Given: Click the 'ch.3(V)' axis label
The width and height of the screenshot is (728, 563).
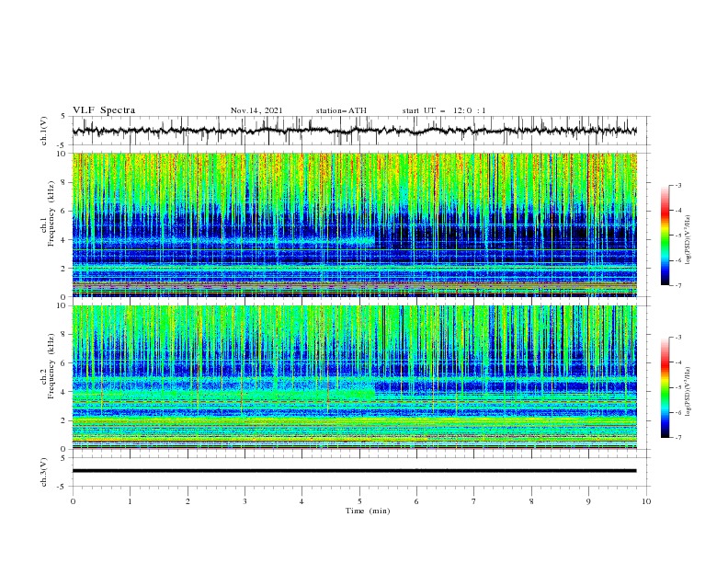Looking at the screenshot, I should [44, 472].
